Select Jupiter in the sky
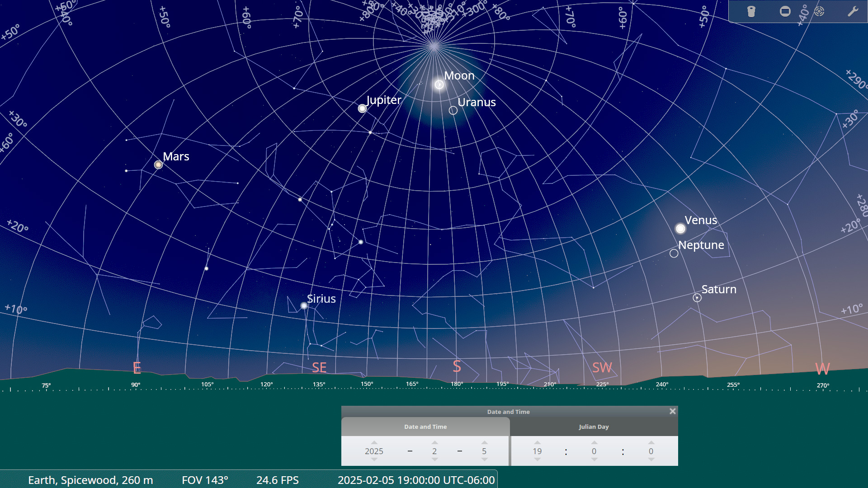The image size is (868, 488). (362, 108)
